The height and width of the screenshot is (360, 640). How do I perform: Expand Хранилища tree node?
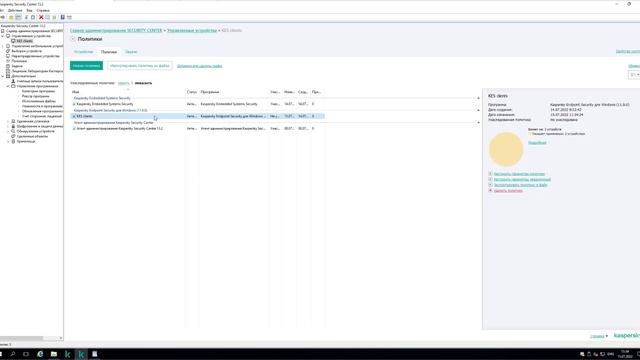[8, 141]
